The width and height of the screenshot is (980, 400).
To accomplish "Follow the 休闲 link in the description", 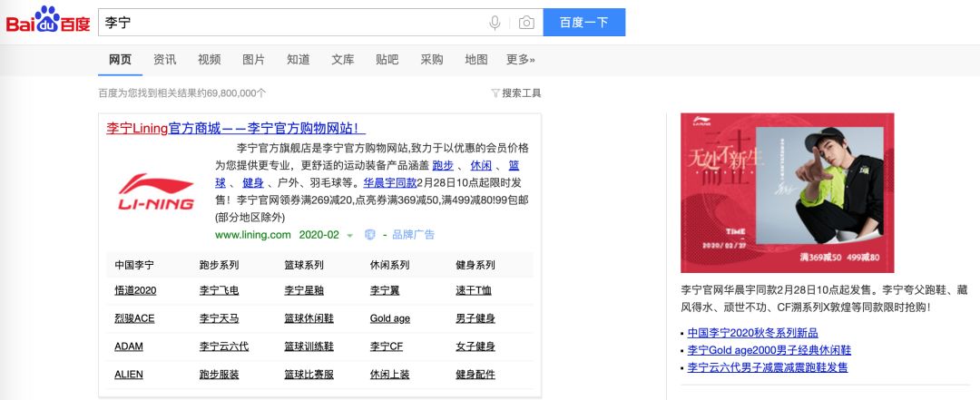I will click(x=481, y=166).
